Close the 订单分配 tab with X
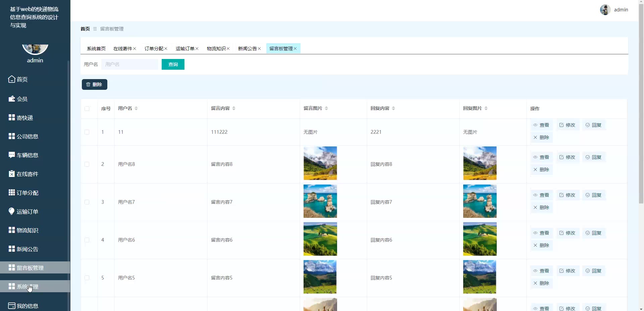This screenshot has width=644, height=311. coord(166,49)
